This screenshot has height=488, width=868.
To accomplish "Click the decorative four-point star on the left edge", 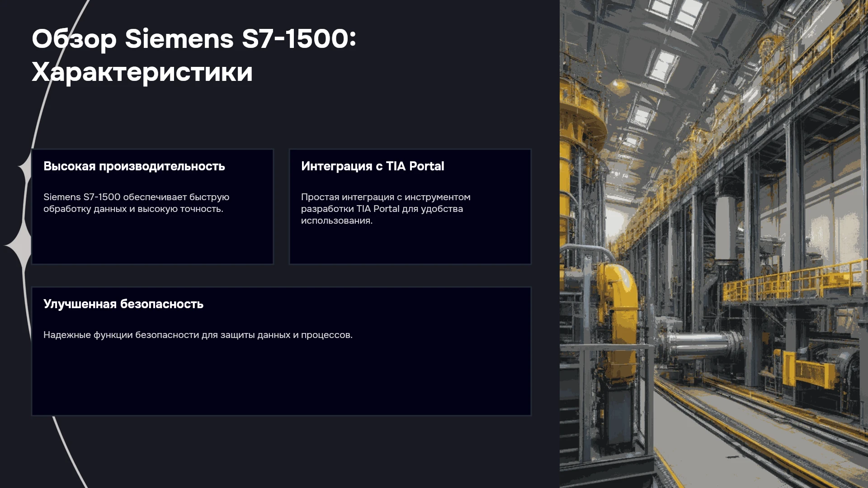I will pos(18,245).
